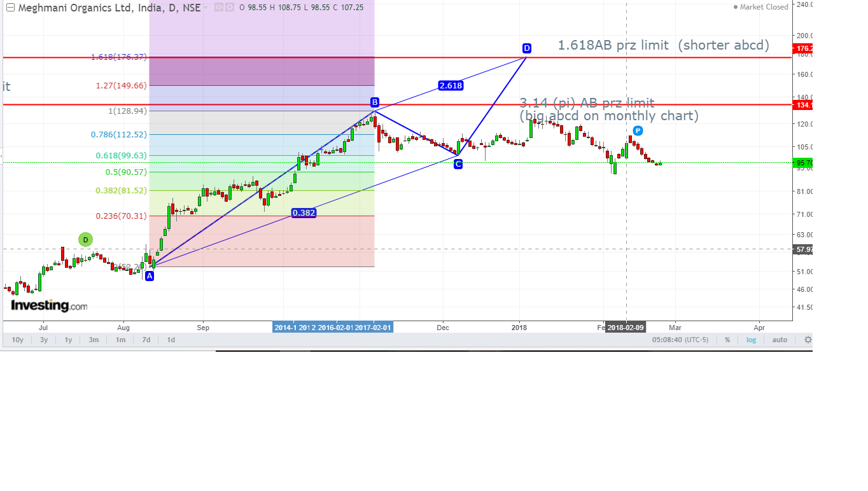The image size is (868, 491).
Task: Toggle auto scale mode
Action: click(x=780, y=340)
